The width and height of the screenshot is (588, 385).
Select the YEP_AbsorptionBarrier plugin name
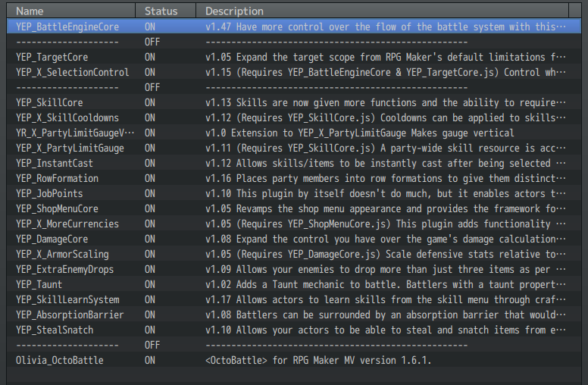point(70,315)
